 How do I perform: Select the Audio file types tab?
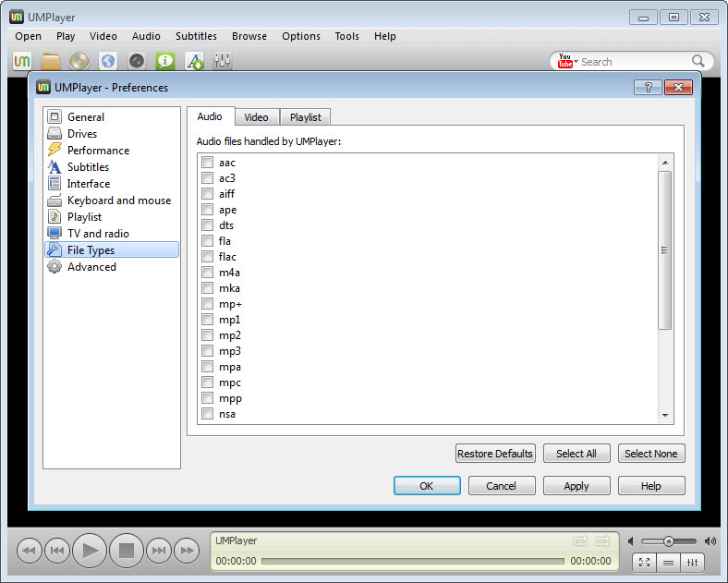(x=210, y=116)
